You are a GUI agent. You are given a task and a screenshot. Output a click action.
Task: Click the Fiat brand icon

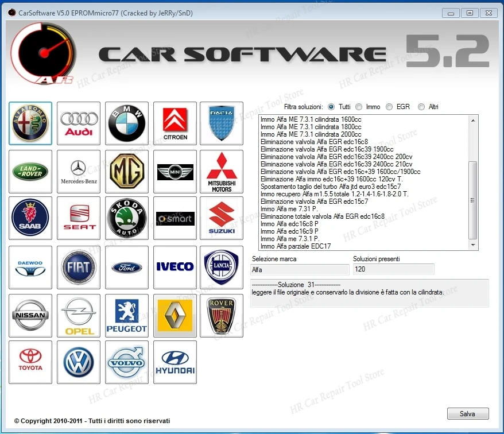pos(78,267)
